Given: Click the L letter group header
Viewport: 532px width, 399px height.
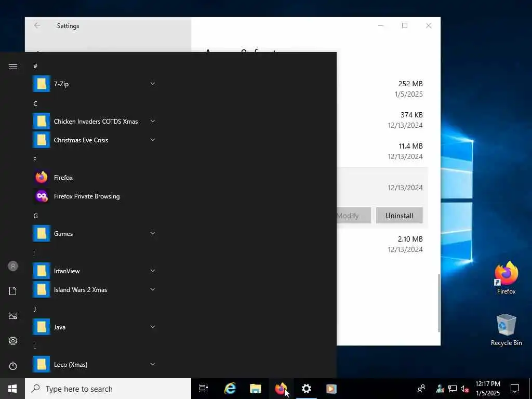Looking at the screenshot, I should coord(35,347).
